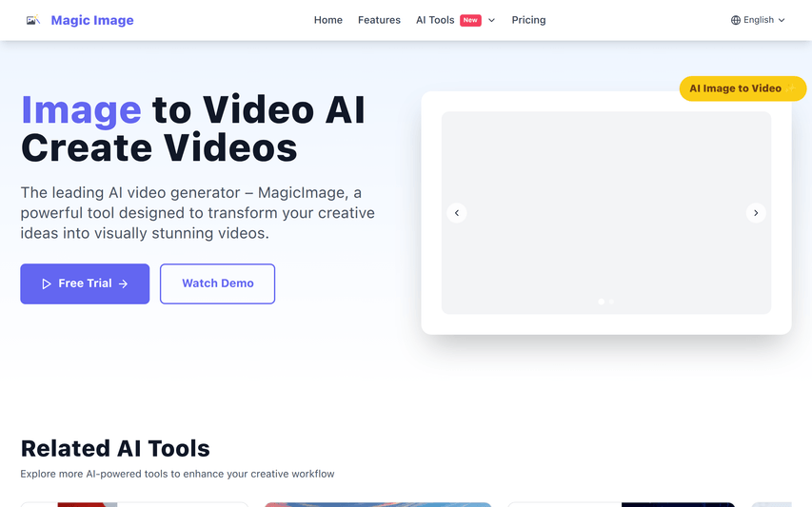Open the Pricing page
Image resolution: width=812 pixels, height=507 pixels.
tap(528, 20)
